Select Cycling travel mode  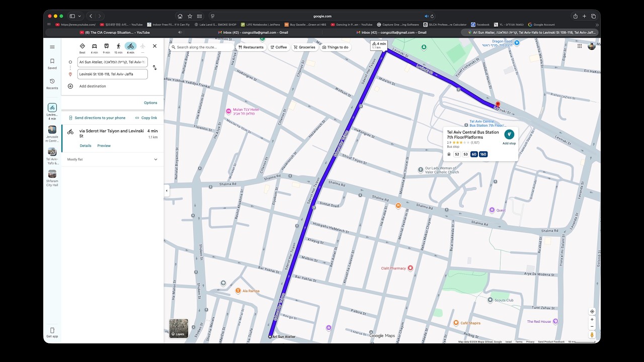point(130,48)
